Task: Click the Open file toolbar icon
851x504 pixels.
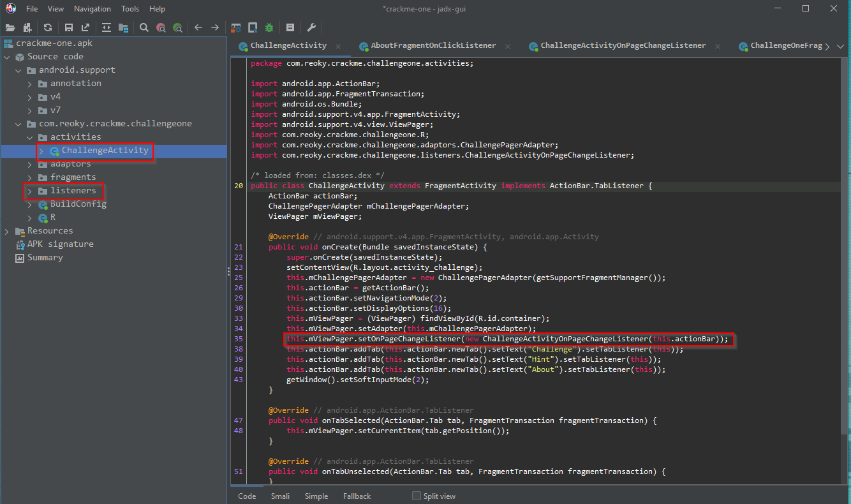Action: pyautogui.click(x=10, y=27)
